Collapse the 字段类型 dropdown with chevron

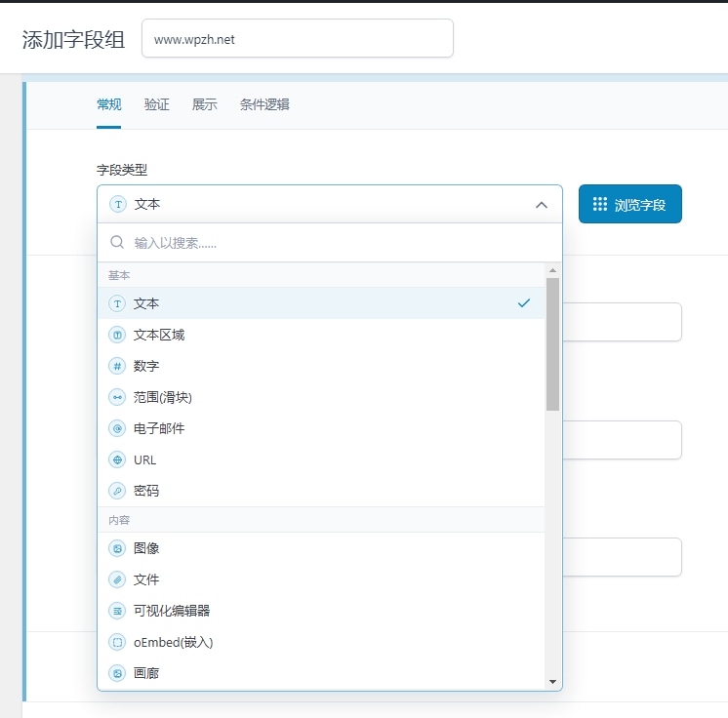[x=542, y=205]
